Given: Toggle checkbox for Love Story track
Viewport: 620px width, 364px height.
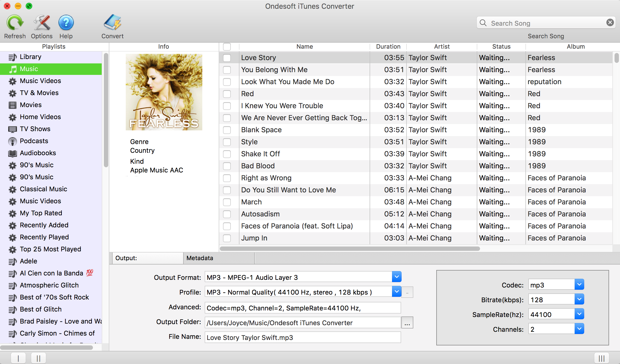Looking at the screenshot, I should [x=227, y=57].
